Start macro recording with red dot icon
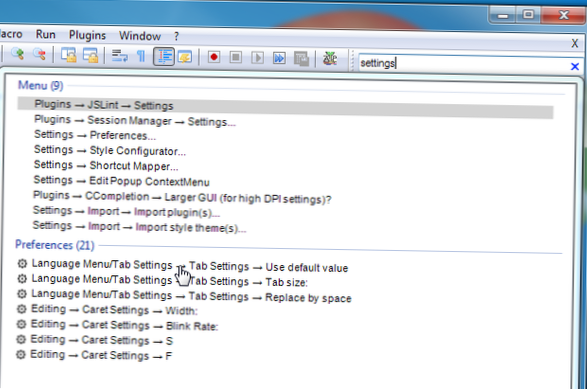Image resolution: width=587 pixels, height=389 pixels. (214, 57)
